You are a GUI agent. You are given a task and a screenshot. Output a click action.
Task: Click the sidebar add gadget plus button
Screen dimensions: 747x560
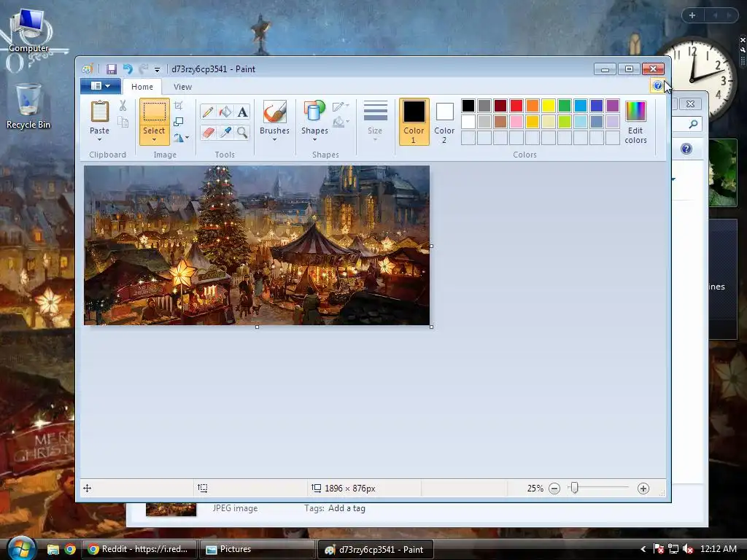[x=692, y=15]
